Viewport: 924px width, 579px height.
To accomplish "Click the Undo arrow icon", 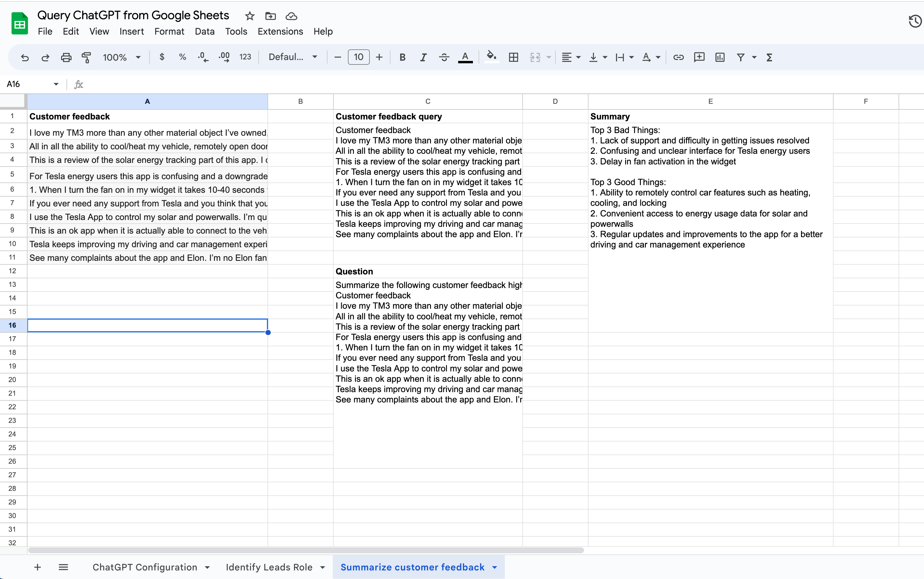I will pos(25,57).
